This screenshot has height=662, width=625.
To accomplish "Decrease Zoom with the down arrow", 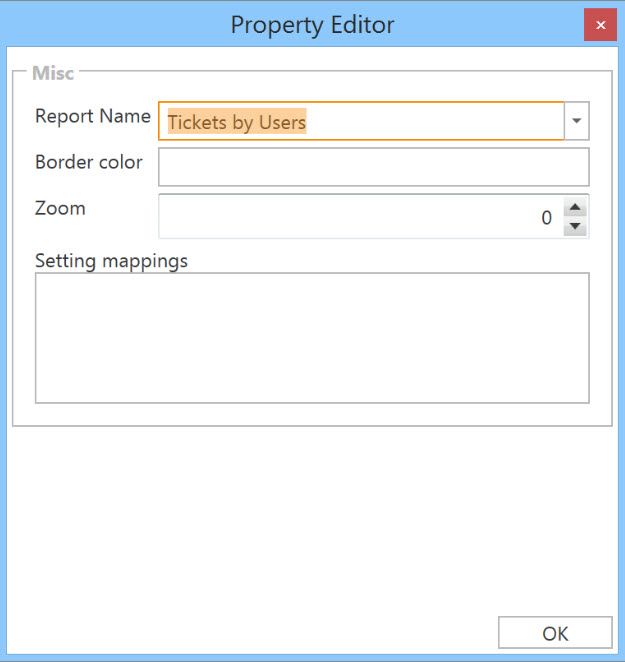I will tap(575, 226).
